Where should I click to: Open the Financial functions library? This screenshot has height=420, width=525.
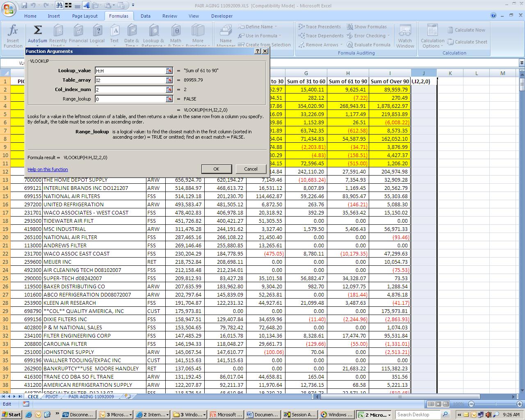pos(78,33)
